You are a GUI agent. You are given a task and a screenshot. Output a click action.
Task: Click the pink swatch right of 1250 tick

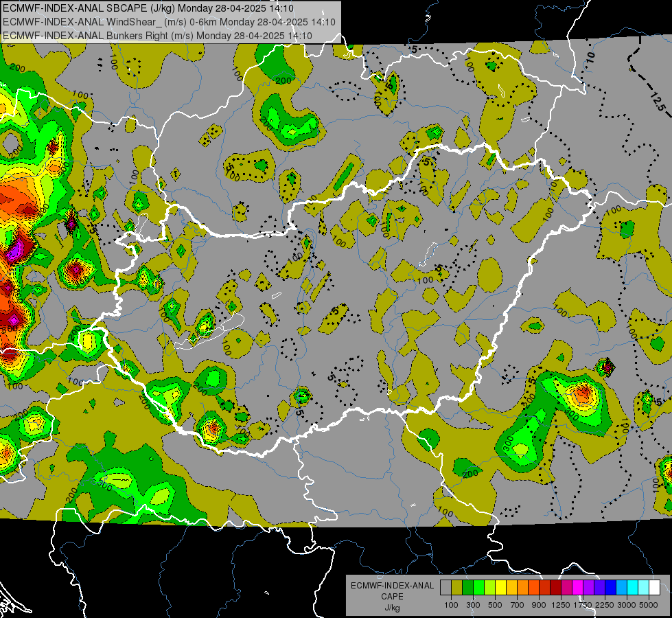(566, 588)
